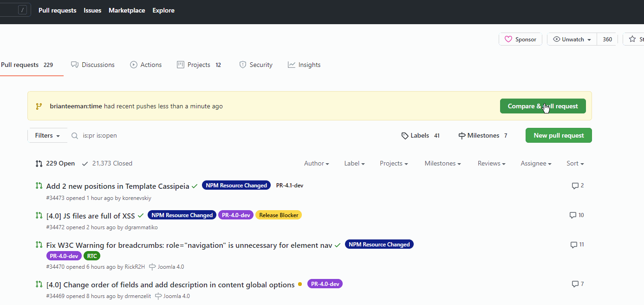Click the Release Blocker yellow label
This screenshot has width=644, height=305.
point(279,215)
